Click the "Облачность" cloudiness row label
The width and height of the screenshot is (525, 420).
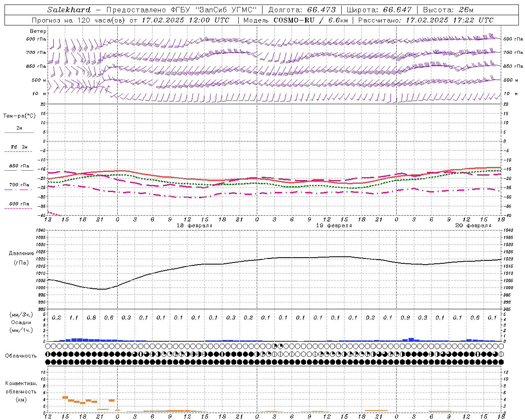tap(21, 356)
